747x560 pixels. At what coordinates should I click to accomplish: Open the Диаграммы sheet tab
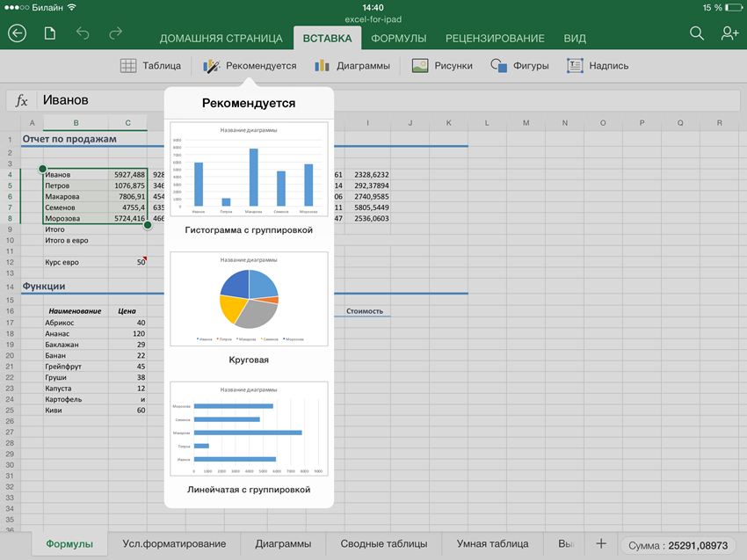point(284,544)
